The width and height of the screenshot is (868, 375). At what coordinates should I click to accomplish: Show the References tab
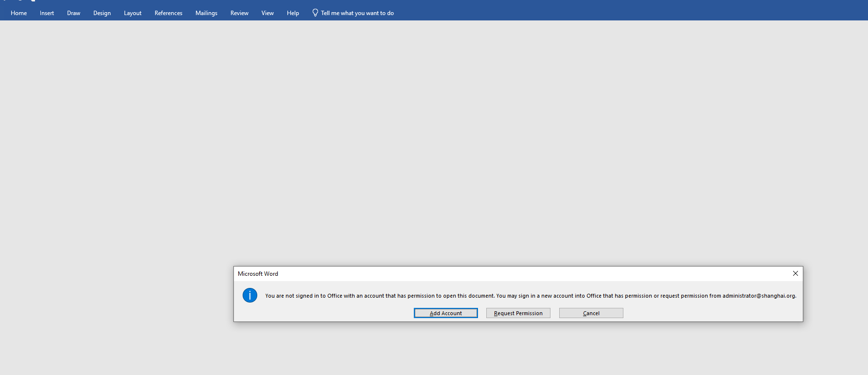pyautogui.click(x=168, y=13)
